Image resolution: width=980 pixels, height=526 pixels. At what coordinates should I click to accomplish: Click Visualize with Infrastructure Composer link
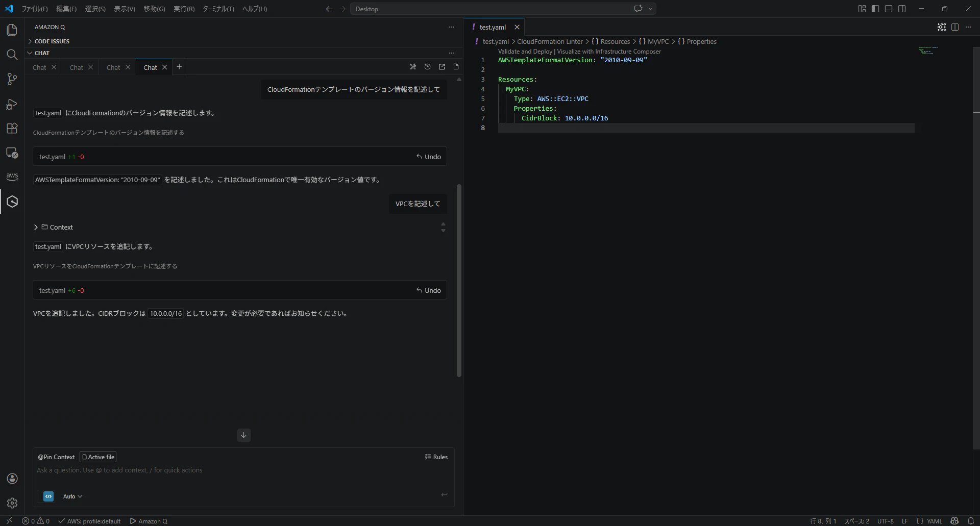pyautogui.click(x=609, y=52)
